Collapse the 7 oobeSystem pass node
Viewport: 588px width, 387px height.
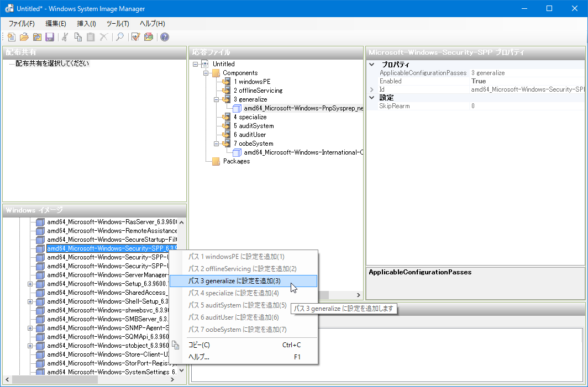pyautogui.click(x=216, y=144)
